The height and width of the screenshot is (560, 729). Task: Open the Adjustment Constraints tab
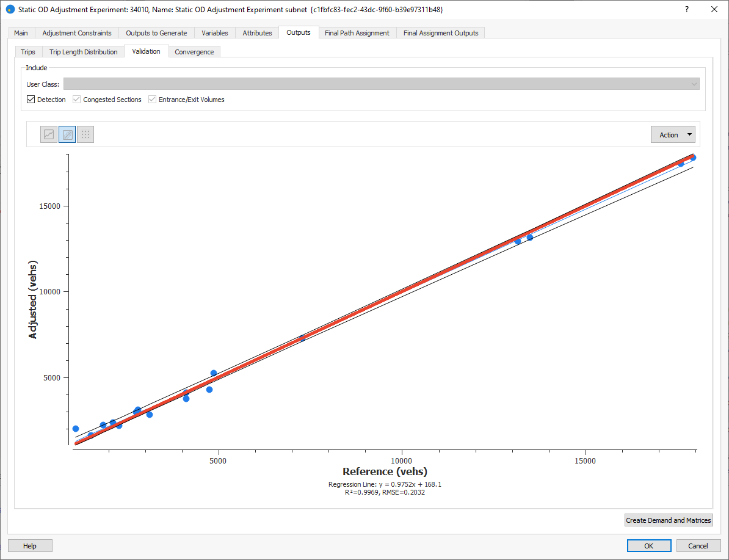(77, 33)
